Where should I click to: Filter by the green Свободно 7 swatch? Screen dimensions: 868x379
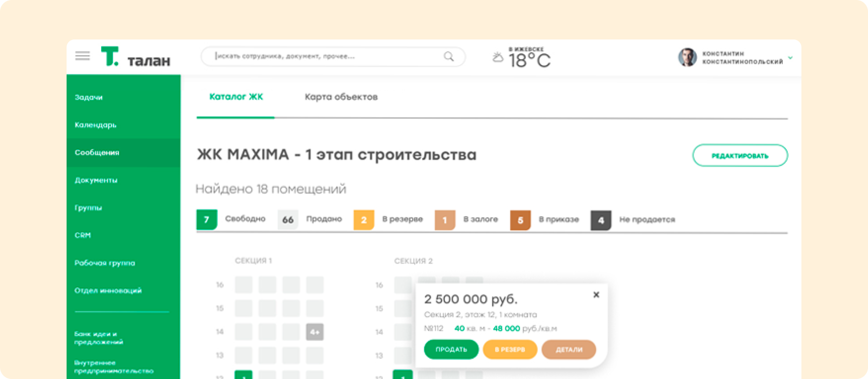coord(207,220)
